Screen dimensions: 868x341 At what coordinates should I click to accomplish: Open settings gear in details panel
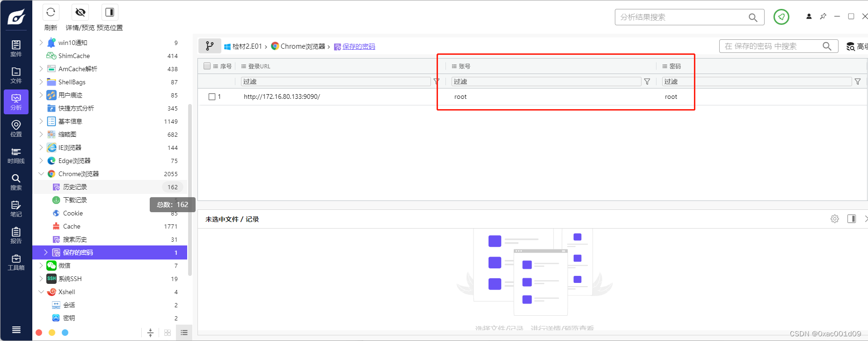(x=835, y=219)
